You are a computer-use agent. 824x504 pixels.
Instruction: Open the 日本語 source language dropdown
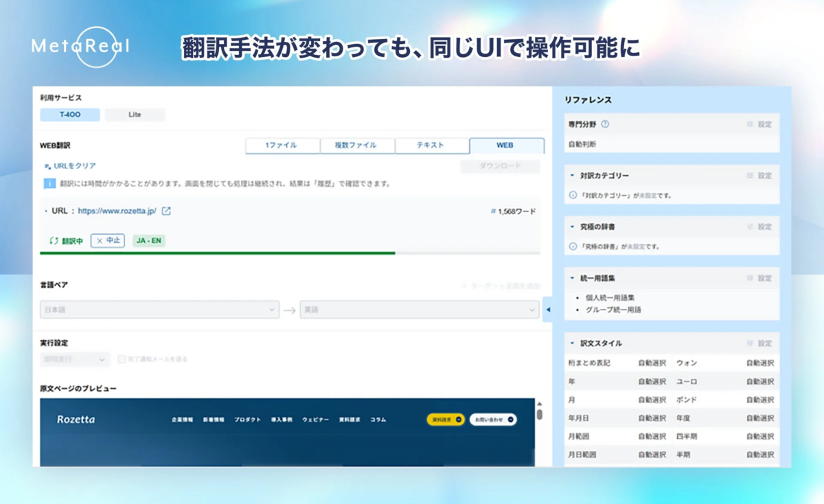(159, 310)
